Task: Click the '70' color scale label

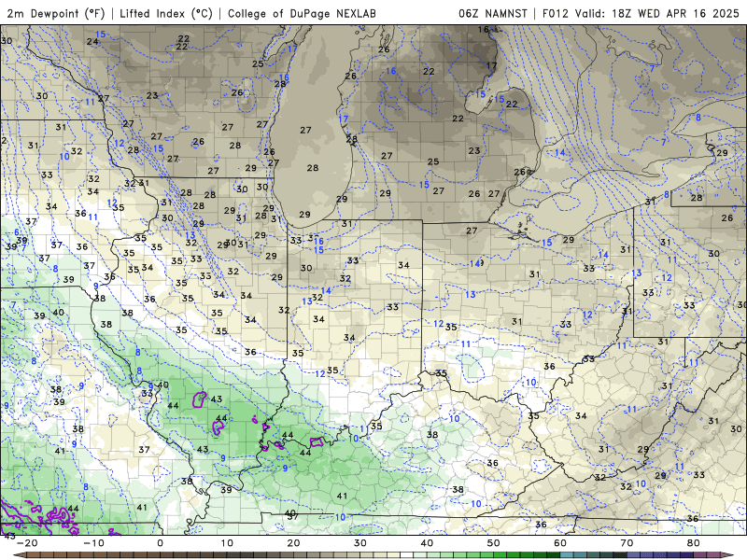Action: (x=627, y=543)
